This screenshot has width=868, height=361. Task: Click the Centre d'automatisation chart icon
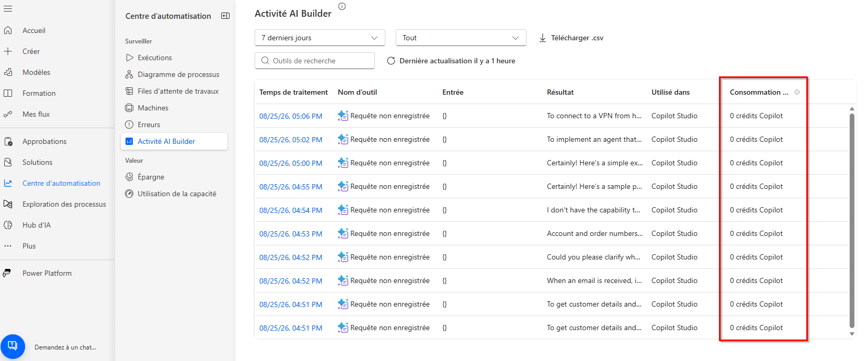tap(8, 183)
